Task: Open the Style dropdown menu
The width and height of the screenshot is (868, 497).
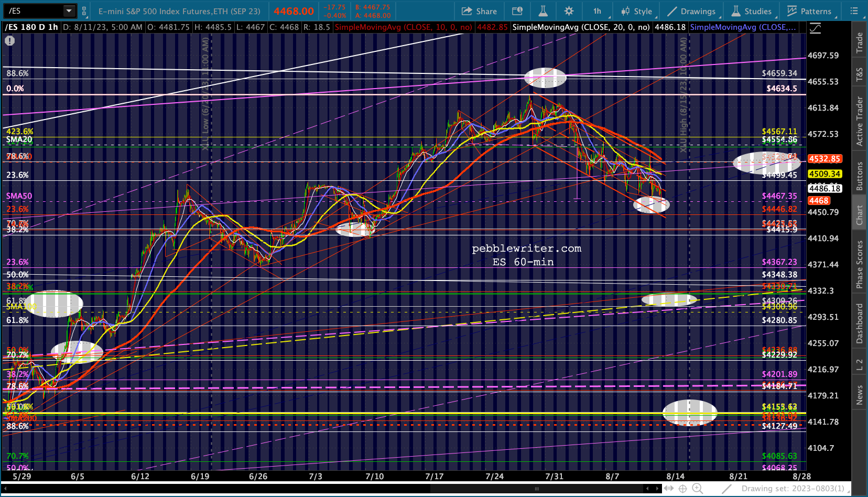Action: [636, 11]
